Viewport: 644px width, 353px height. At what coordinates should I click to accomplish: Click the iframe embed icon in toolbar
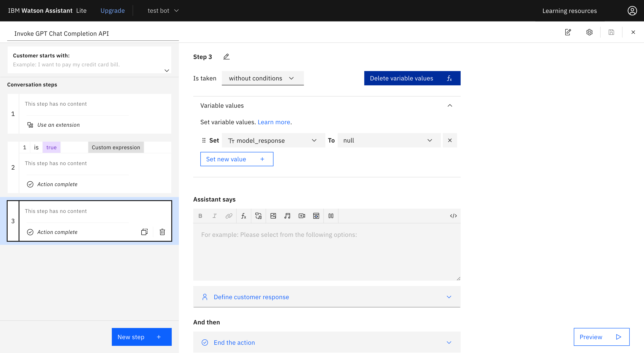click(316, 216)
